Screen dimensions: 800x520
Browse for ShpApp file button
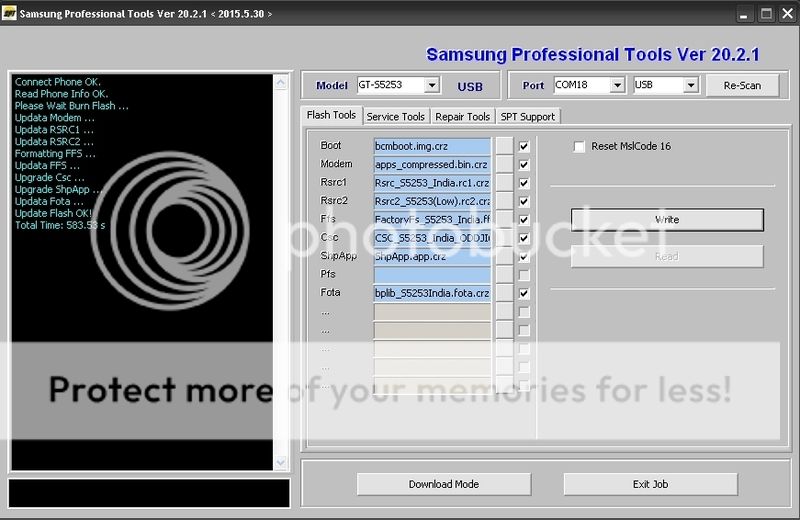(x=504, y=256)
